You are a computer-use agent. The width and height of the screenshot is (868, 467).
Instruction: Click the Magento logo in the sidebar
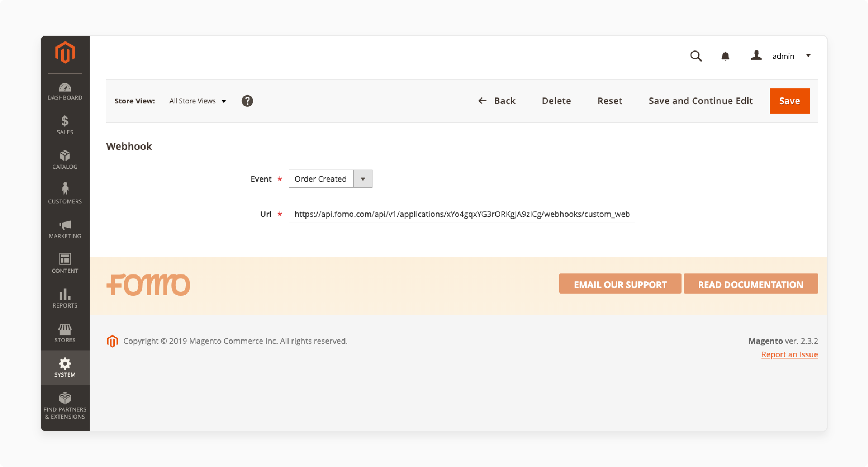[65, 53]
